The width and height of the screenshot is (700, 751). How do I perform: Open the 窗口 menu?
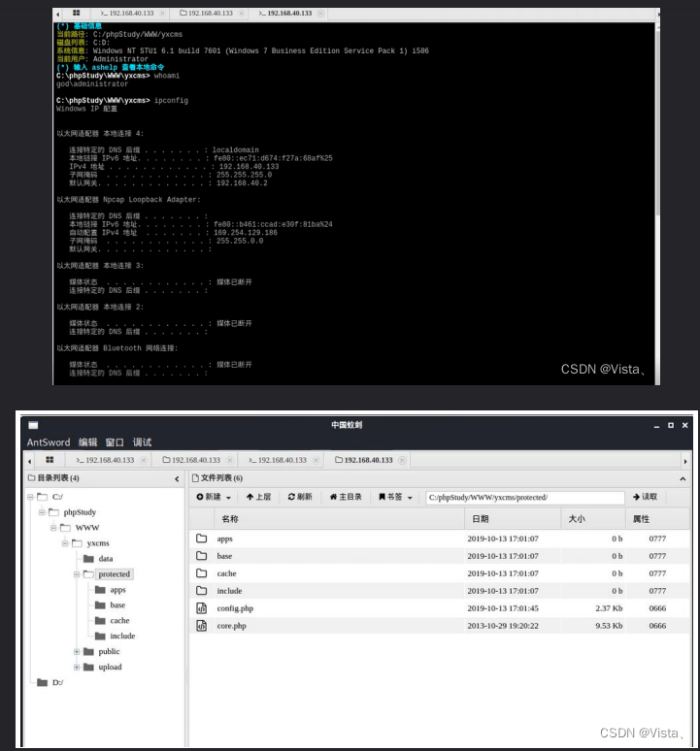[x=115, y=442]
